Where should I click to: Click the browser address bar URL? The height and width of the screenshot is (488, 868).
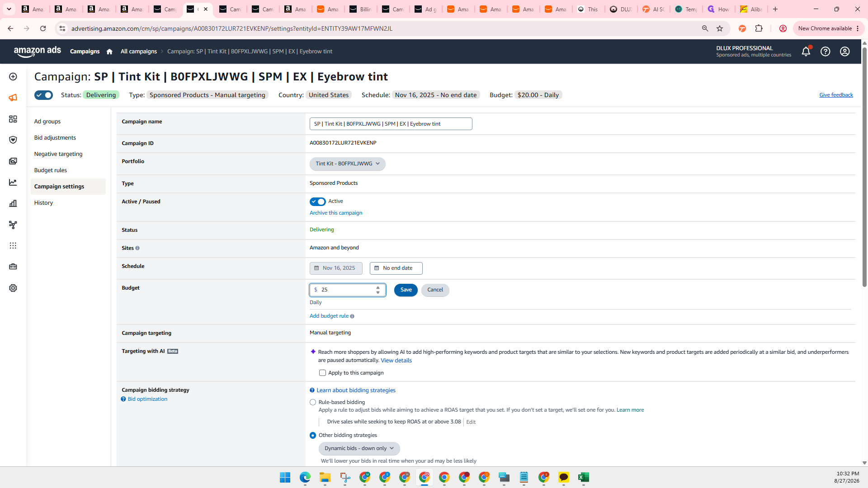click(232, 28)
